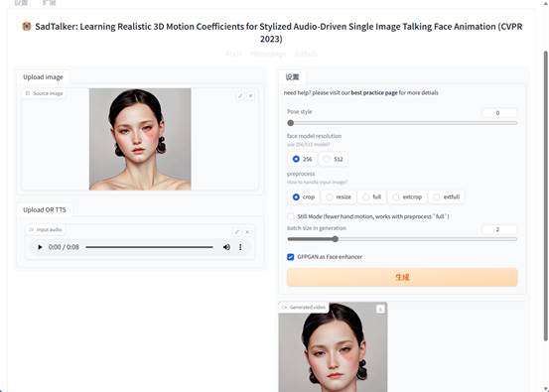
Task: Click the Generated video label
Action: [x=304, y=308]
